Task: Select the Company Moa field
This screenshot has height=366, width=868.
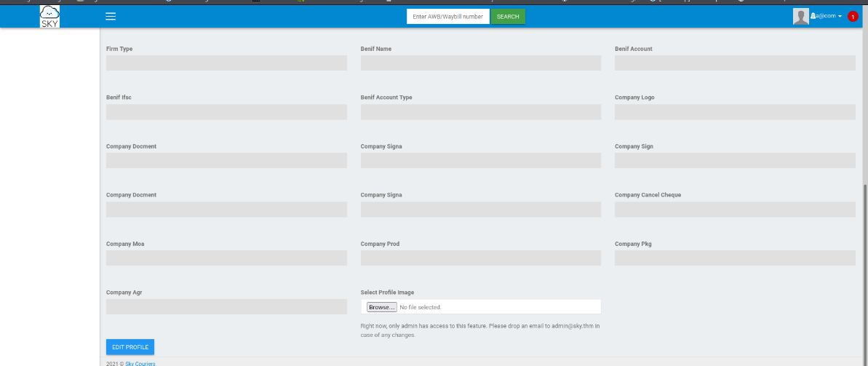Action: (x=226, y=258)
